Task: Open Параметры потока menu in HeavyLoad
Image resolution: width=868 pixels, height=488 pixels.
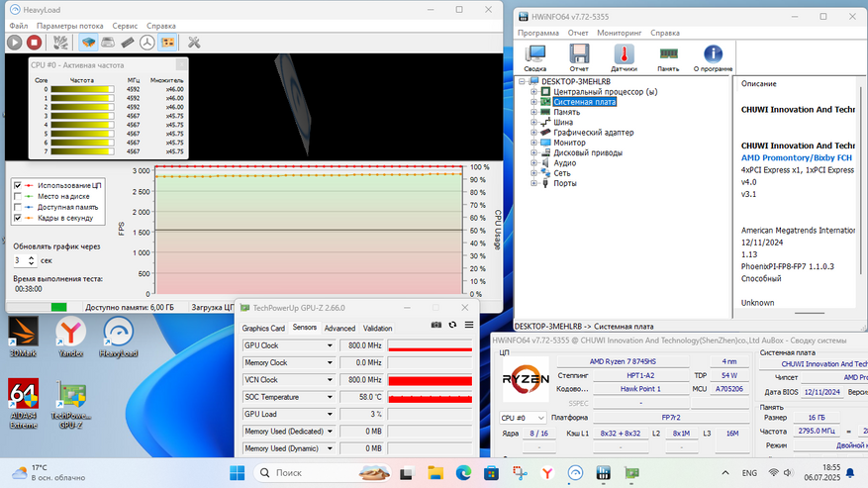Action: coord(69,25)
